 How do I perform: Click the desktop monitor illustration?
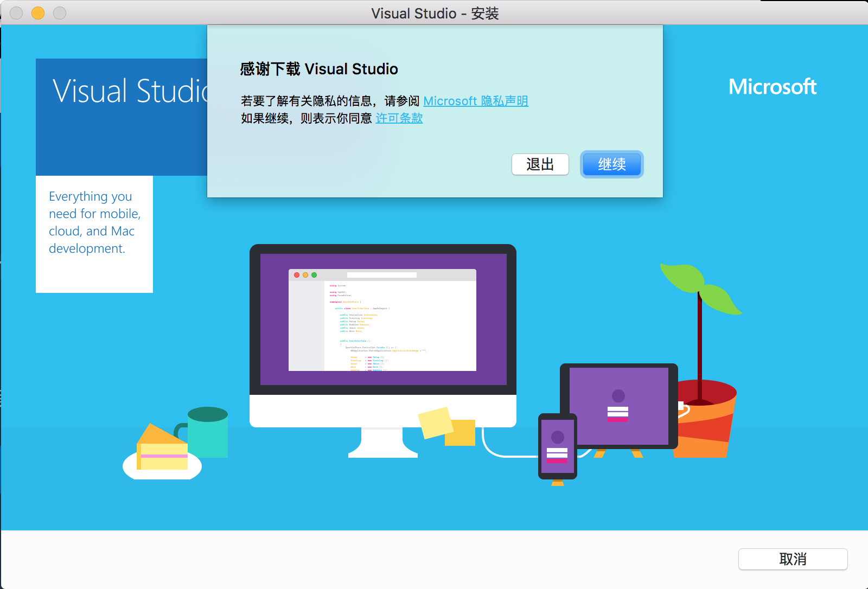tap(383, 350)
